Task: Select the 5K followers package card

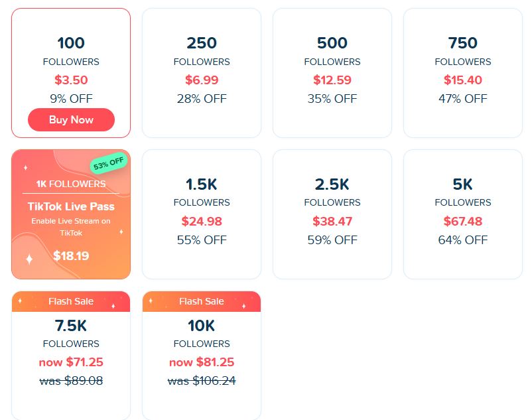Action: coord(463,214)
